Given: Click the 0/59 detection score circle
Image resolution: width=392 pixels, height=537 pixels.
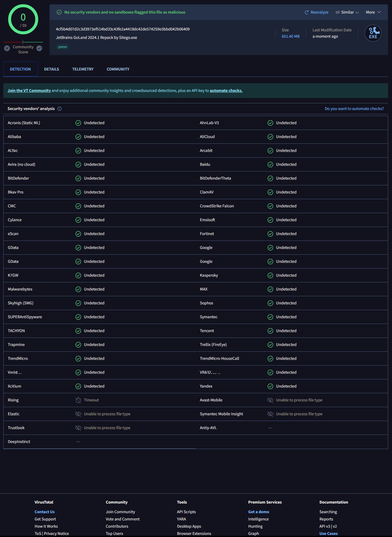Looking at the screenshot, I should pos(23,20).
